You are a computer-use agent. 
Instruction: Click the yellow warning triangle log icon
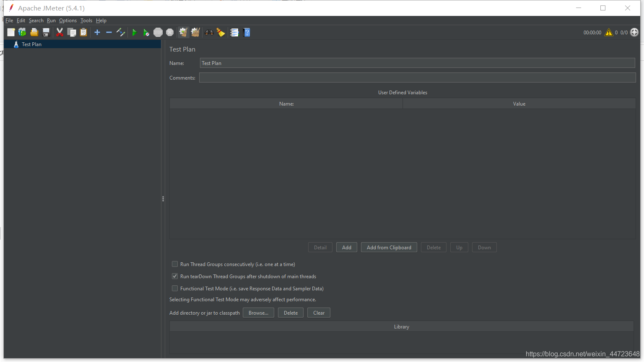pos(609,32)
